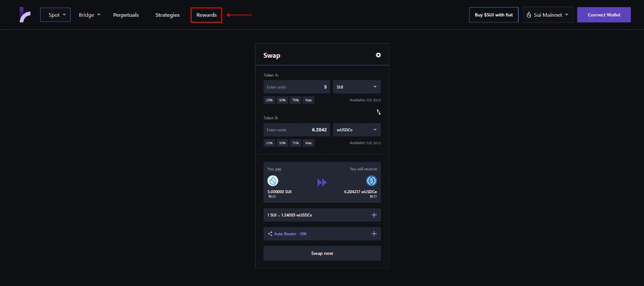This screenshot has width=644, height=286.
Task: Click the swap direction arrows icon
Action: [378, 112]
